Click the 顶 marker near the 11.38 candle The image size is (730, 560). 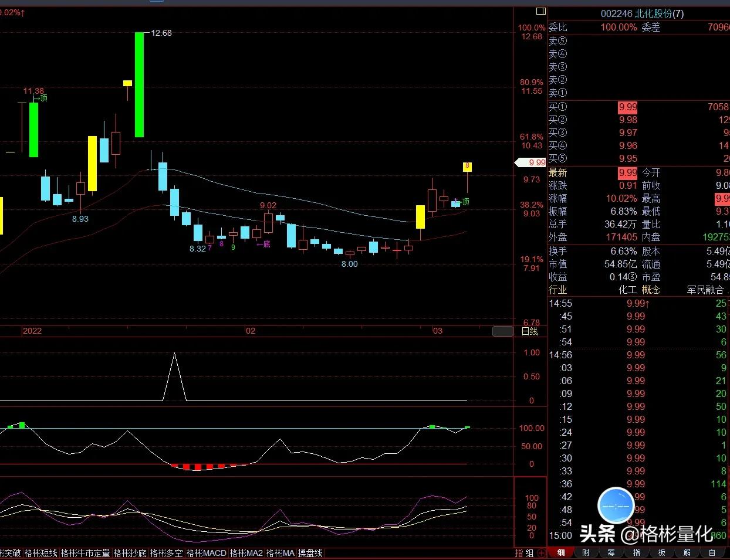(43, 99)
